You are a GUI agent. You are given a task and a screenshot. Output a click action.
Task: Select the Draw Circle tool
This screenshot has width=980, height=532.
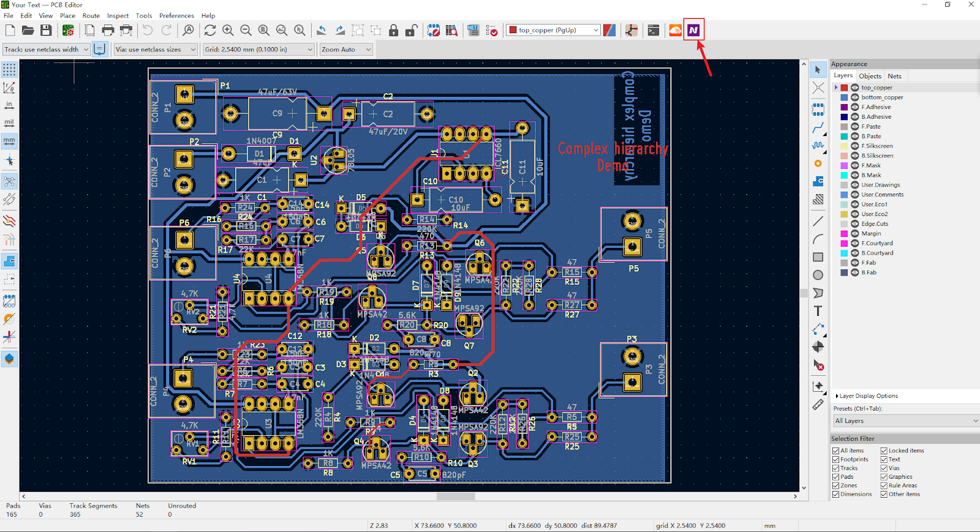pos(818,275)
